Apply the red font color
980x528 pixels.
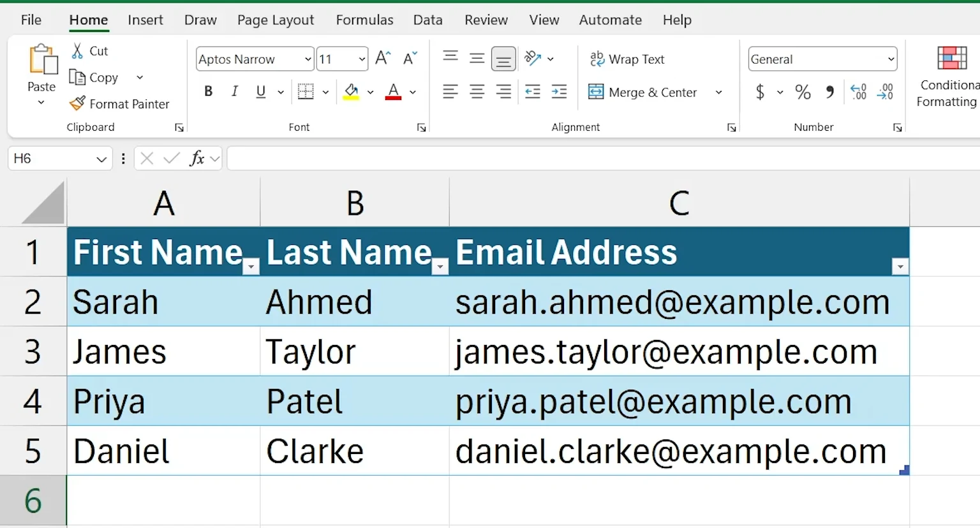(x=394, y=92)
